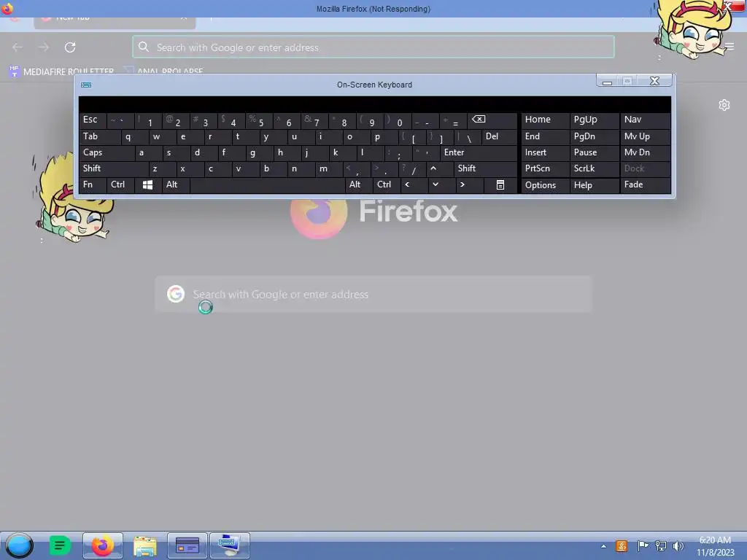The height and width of the screenshot is (560, 747).
Task: Tap the Esc key
Action: (93, 120)
